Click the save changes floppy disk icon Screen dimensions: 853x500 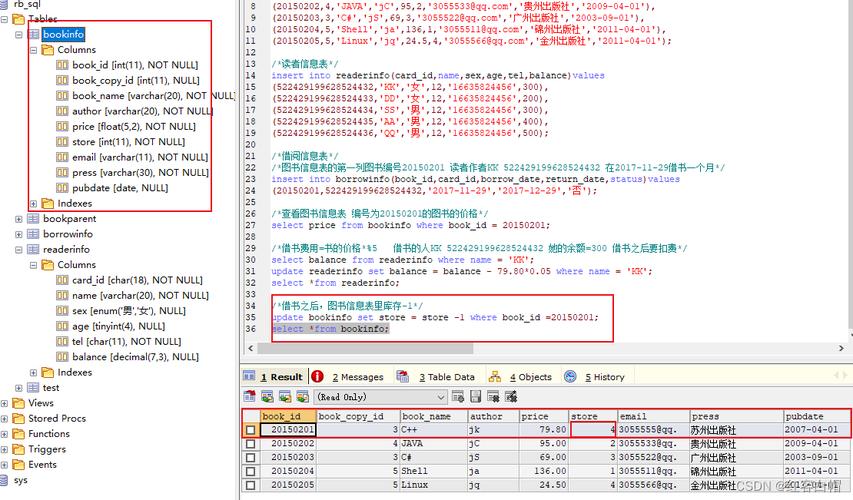tap(475, 397)
